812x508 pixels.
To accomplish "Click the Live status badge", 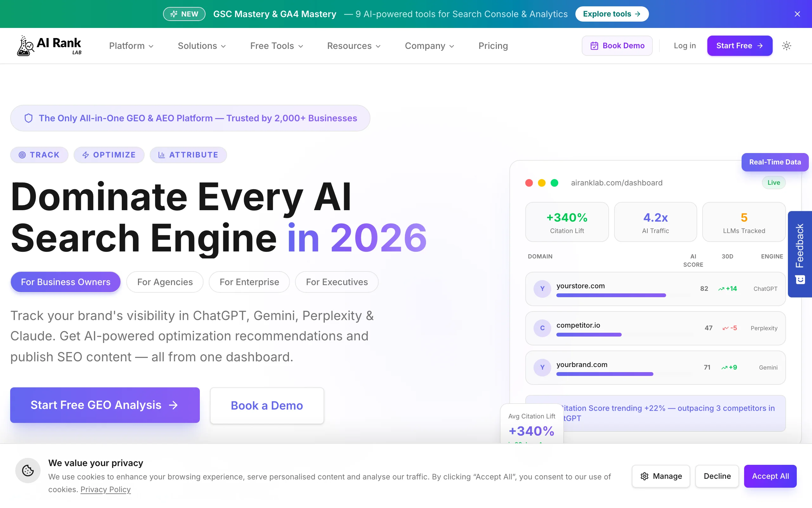I will pyautogui.click(x=774, y=183).
